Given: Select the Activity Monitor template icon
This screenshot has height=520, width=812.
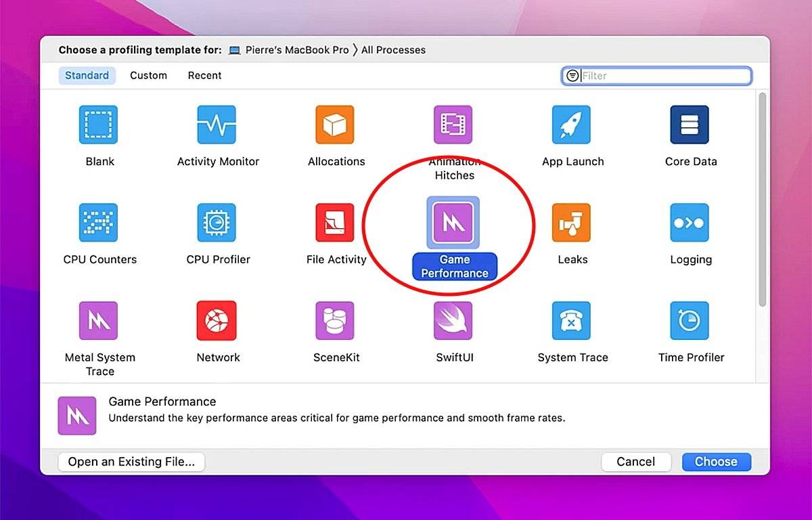Looking at the screenshot, I should click(217, 125).
